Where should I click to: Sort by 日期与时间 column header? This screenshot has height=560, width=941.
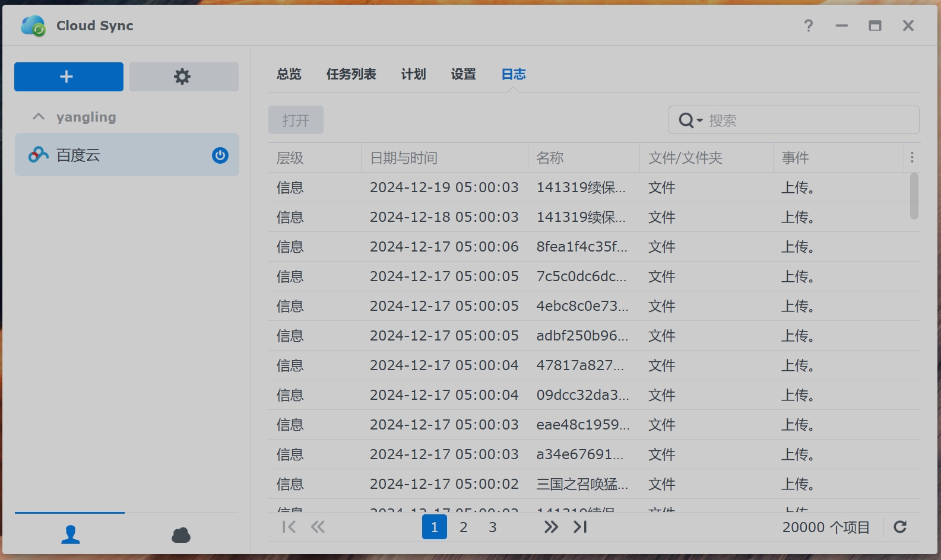click(445, 158)
